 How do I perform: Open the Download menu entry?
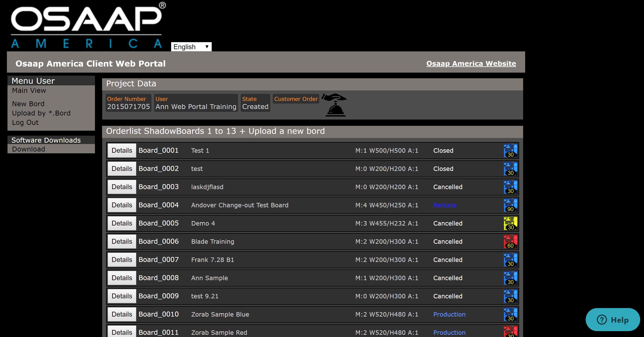coord(29,149)
